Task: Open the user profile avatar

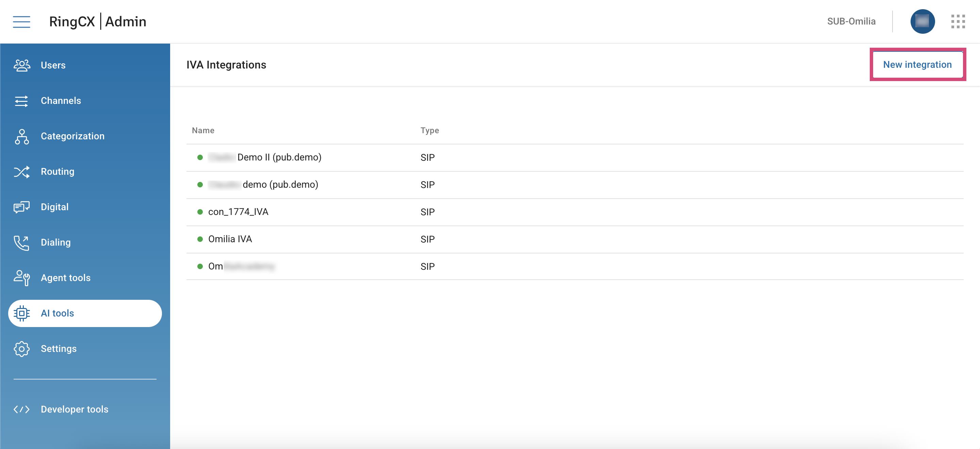Action: point(922,21)
